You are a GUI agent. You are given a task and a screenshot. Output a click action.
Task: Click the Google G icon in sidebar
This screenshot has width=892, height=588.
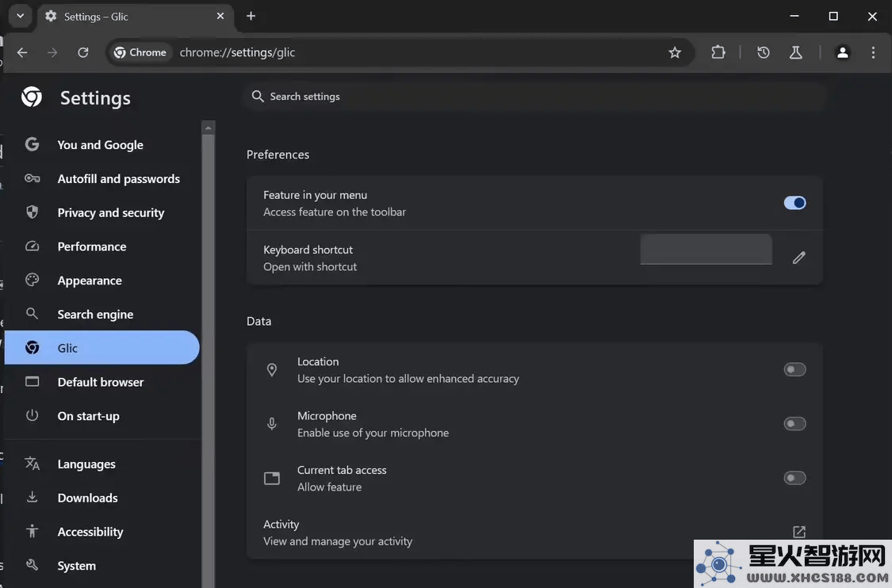(33, 144)
